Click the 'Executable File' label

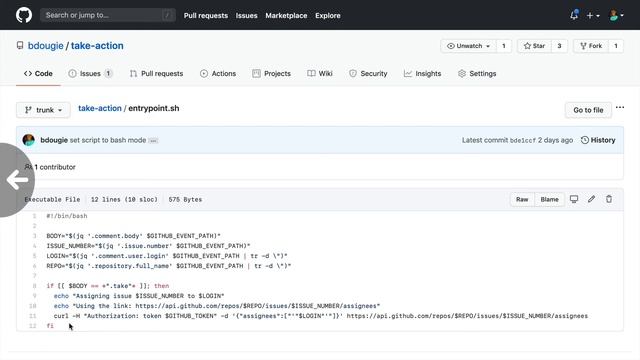[52, 200]
